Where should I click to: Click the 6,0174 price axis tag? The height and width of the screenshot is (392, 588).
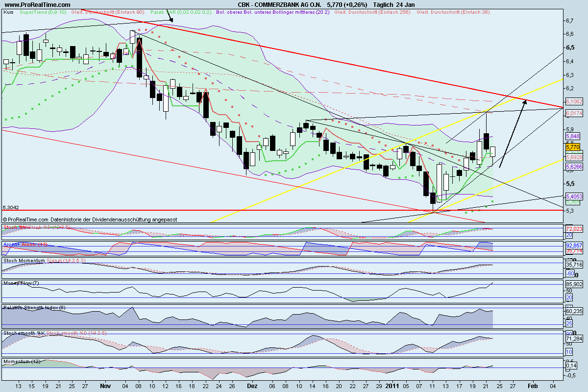[x=574, y=113]
